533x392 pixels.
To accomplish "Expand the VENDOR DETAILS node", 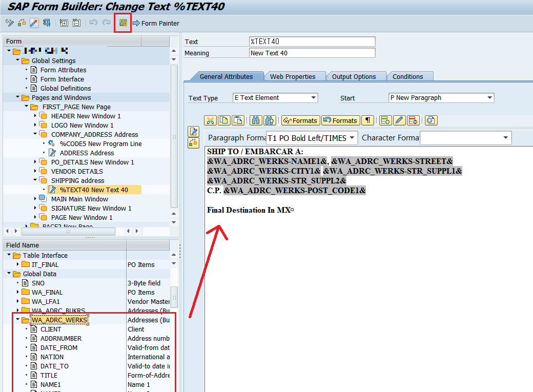I will tap(35, 171).
